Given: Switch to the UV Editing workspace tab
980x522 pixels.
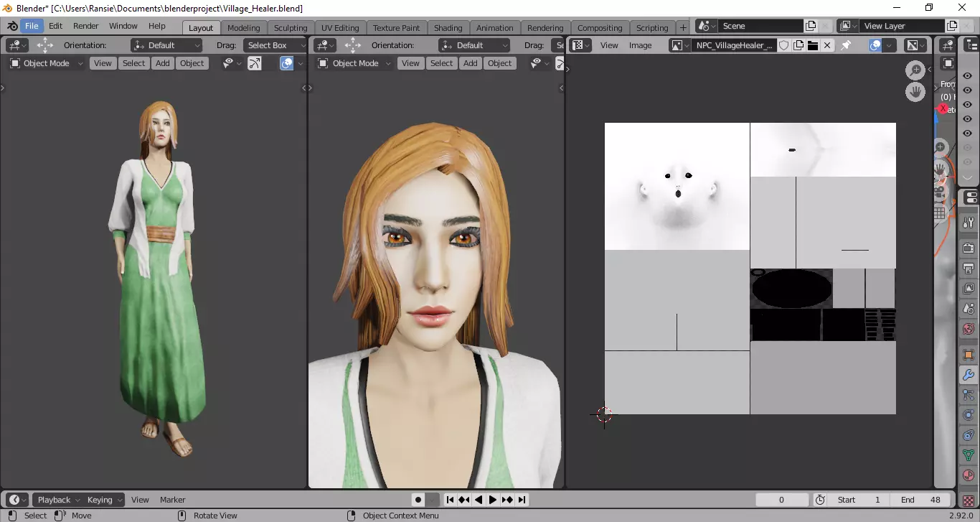Looking at the screenshot, I should [340, 28].
